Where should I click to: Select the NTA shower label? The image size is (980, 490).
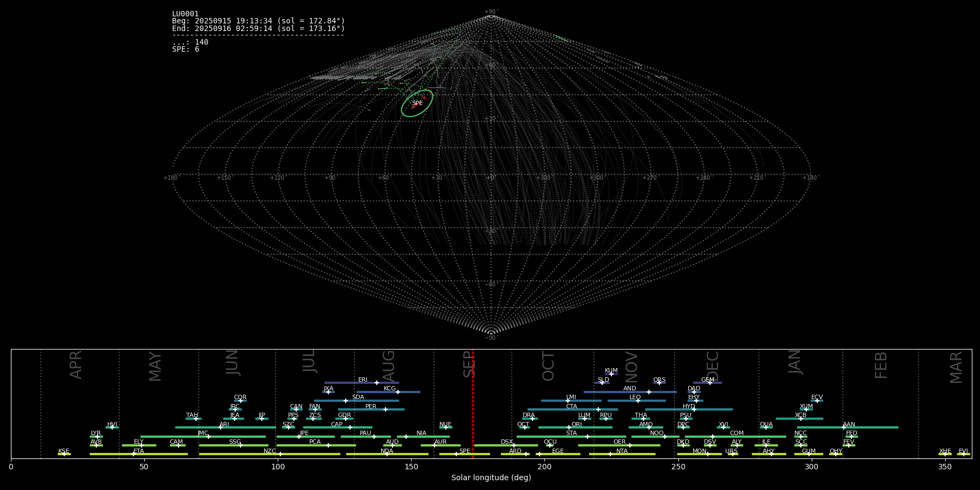(622, 451)
